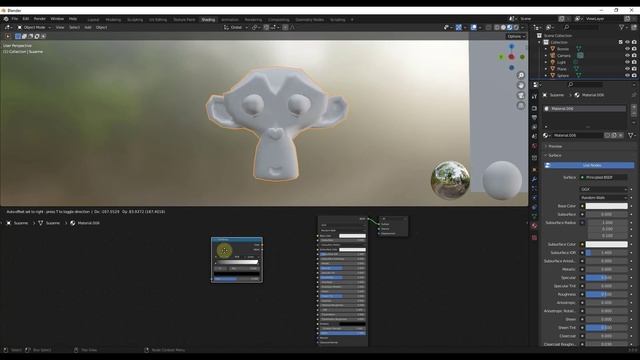Open the viewport Options dropdown
Screen dimensions: 640x360
(516, 36)
